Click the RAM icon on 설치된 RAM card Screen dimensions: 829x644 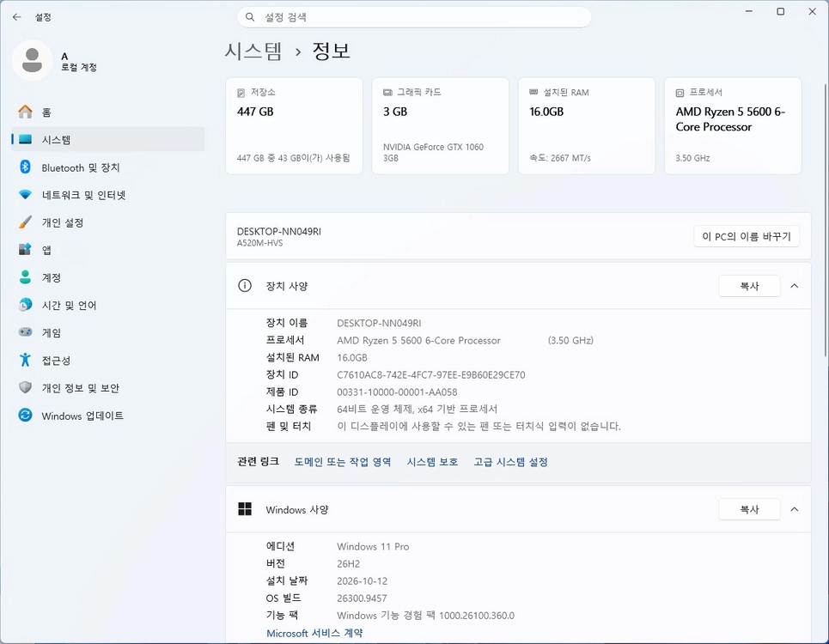pyautogui.click(x=534, y=92)
